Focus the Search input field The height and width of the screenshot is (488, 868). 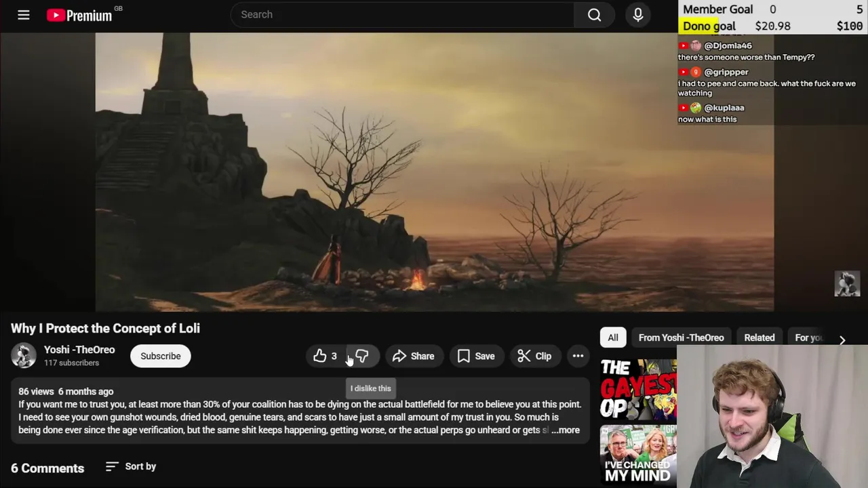(403, 14)
